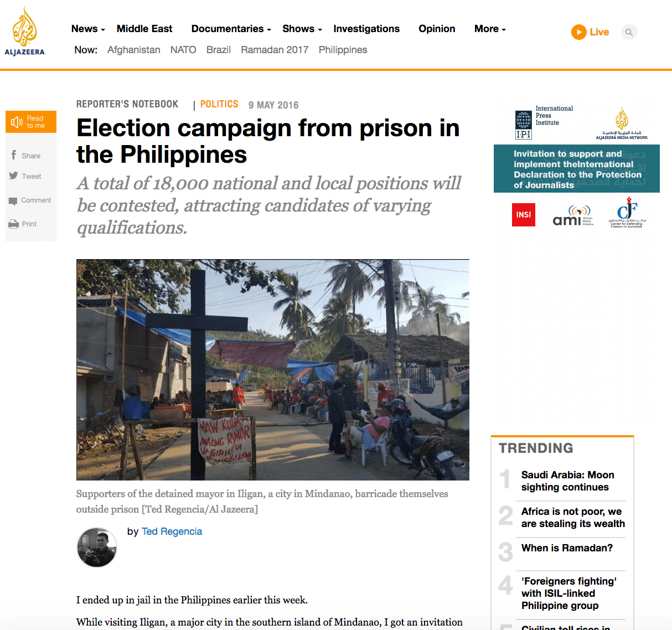
Task: Open the Opinion section
Action: (437, 29)
